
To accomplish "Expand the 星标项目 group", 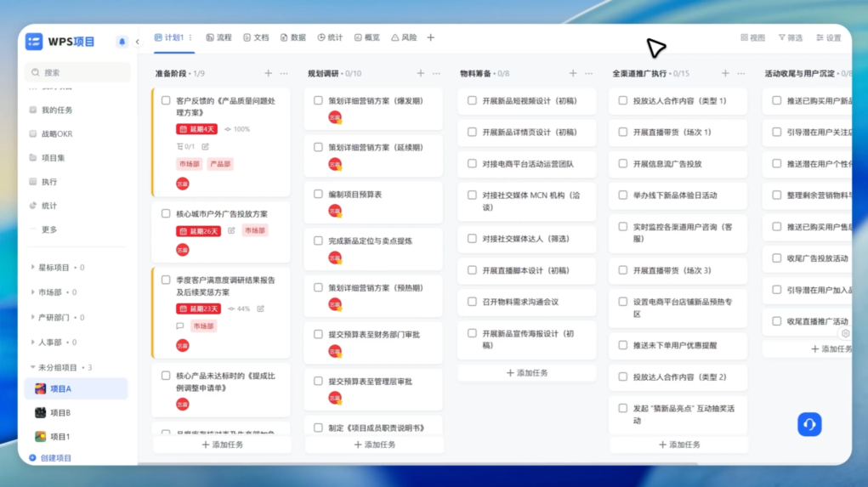I will point(33,268).
